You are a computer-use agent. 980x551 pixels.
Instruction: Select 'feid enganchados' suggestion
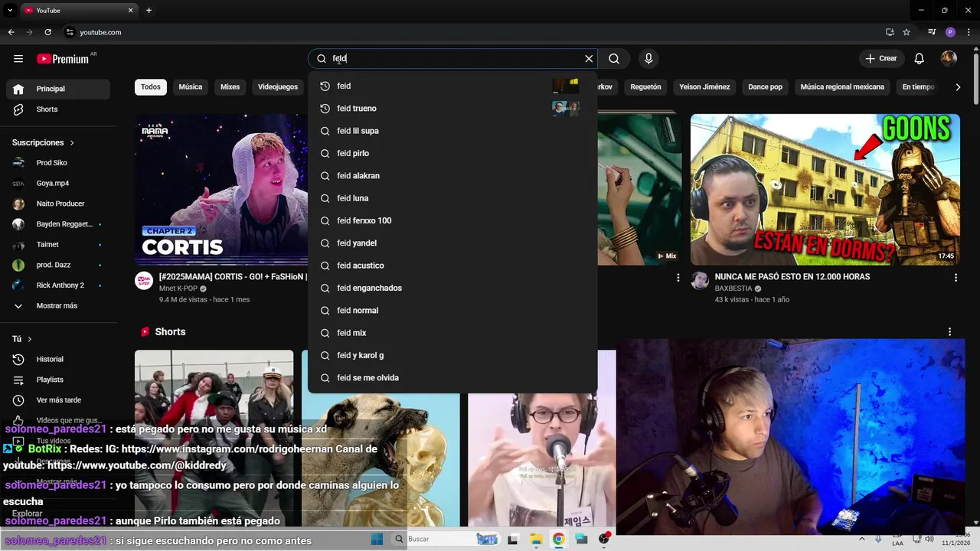[452, 288]
